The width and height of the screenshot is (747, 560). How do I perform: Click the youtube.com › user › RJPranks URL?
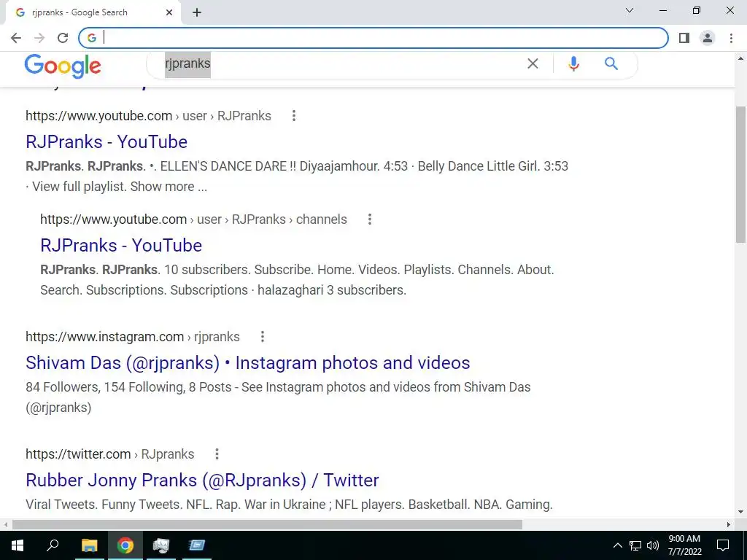click(x=149, y=116)
